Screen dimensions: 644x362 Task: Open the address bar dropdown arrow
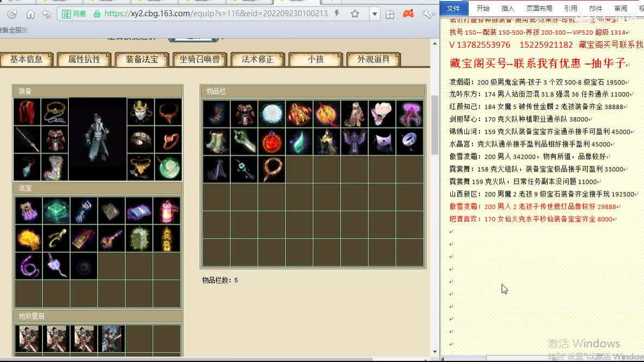click(374, 14)
